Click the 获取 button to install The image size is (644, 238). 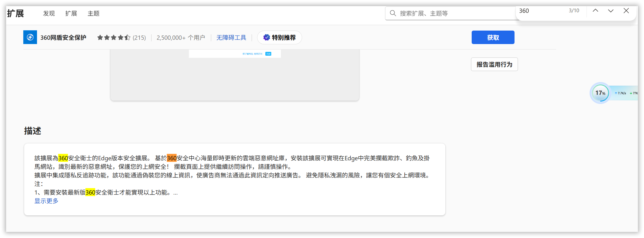493,37
